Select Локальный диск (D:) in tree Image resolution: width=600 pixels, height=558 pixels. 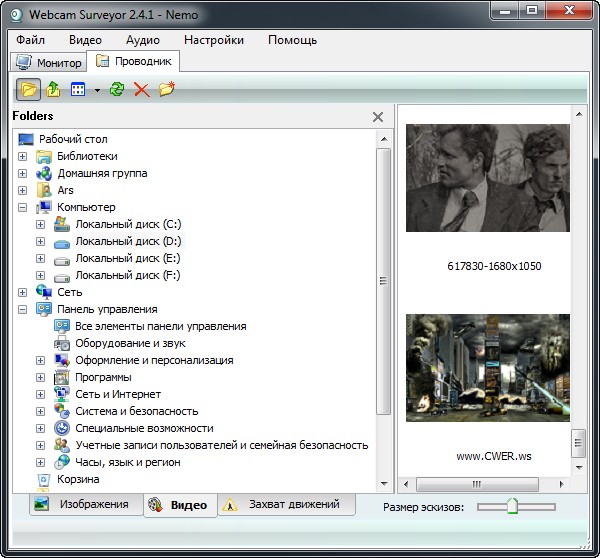[128, 241]
